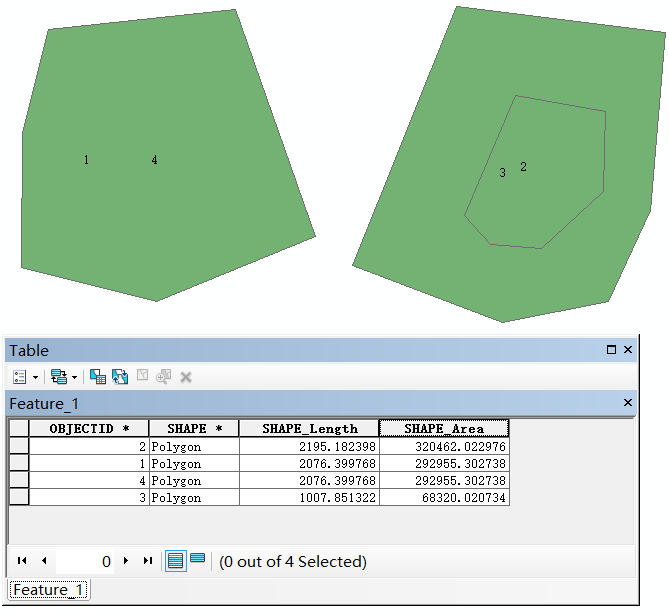
Task: Click the Polygon cell in OBJECTID 1 row
Action: click(194, 463)
